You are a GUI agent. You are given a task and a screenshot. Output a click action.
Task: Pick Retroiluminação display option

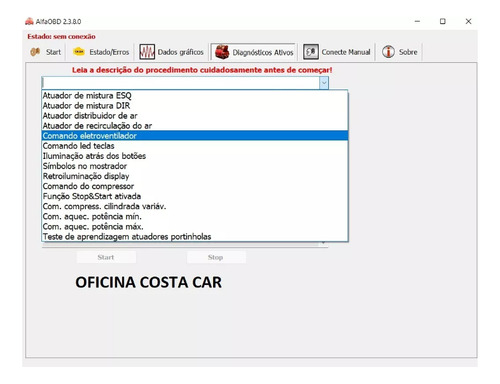click(195, 176)
